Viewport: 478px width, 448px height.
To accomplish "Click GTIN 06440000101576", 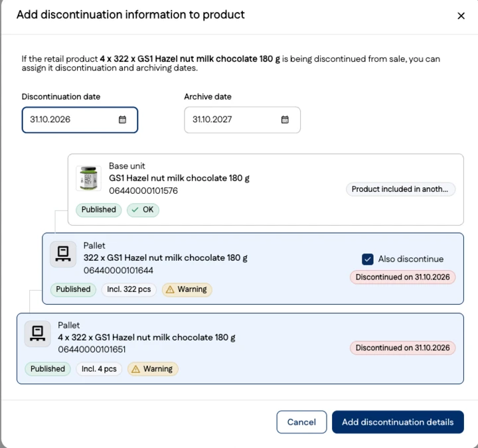I will 143,190.
